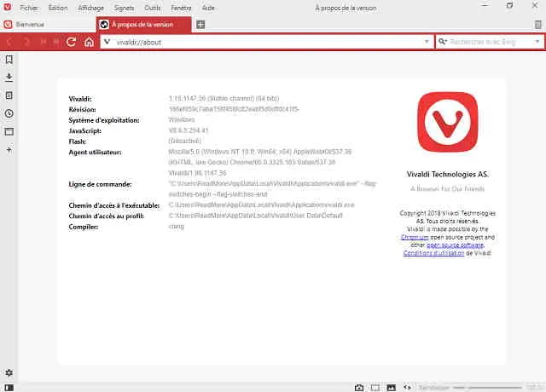Open the Chromium link
Image resolution: width=546 pixels, height=392 pixels.
point(415,237)
